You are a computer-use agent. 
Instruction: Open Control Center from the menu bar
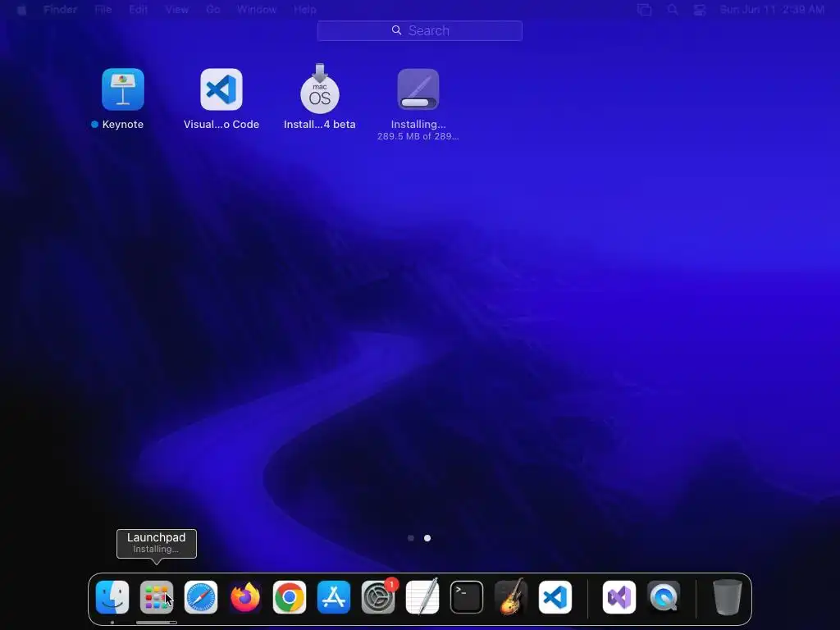coord(700,10)
